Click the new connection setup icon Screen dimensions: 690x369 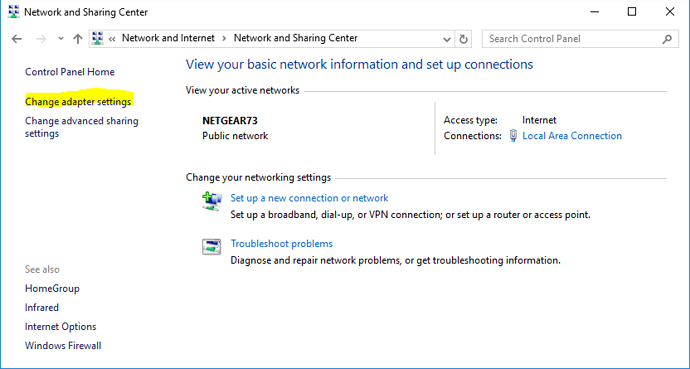tap(212, 201)
